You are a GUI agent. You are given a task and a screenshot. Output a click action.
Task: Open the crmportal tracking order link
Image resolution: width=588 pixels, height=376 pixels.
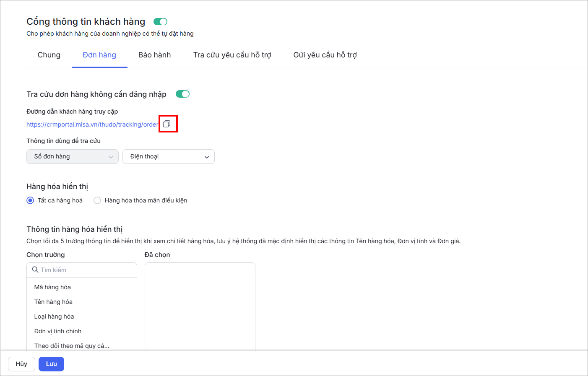[x=92, y=124]
